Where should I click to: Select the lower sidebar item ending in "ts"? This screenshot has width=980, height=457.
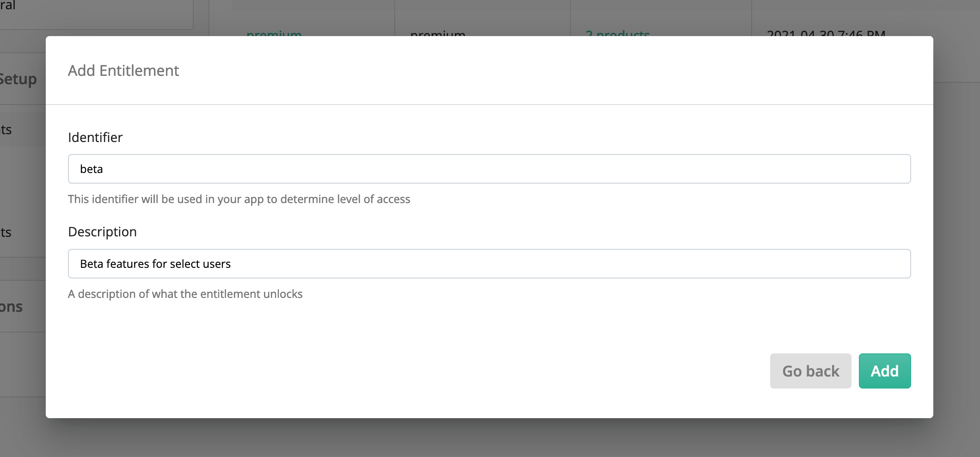point(6,232)
